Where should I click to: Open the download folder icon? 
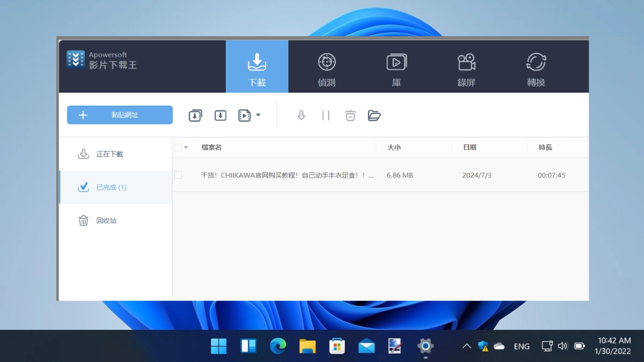pos(374,115)
